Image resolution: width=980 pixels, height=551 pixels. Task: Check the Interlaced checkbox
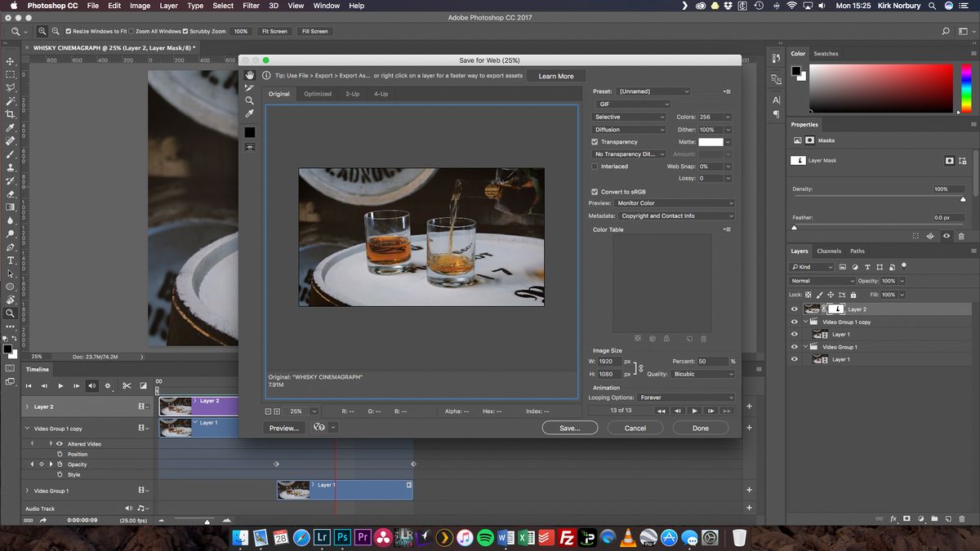(x=594, y=166)
